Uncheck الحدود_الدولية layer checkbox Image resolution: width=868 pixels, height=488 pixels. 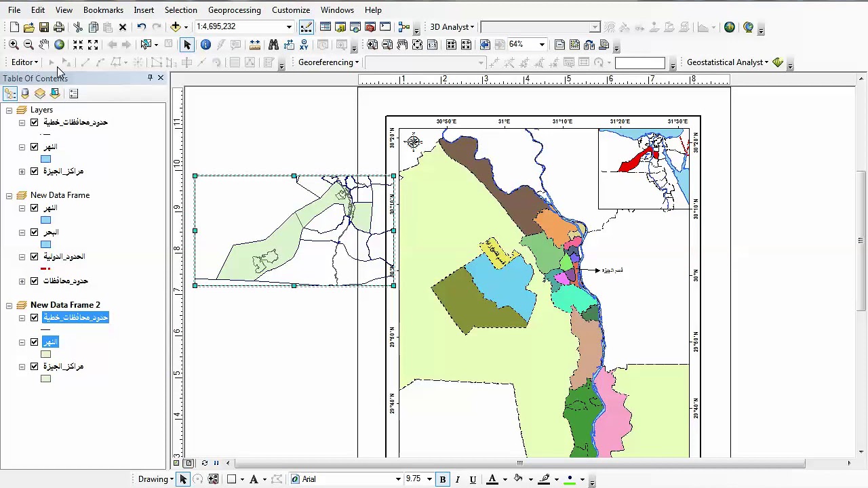[x=35, y=257]
